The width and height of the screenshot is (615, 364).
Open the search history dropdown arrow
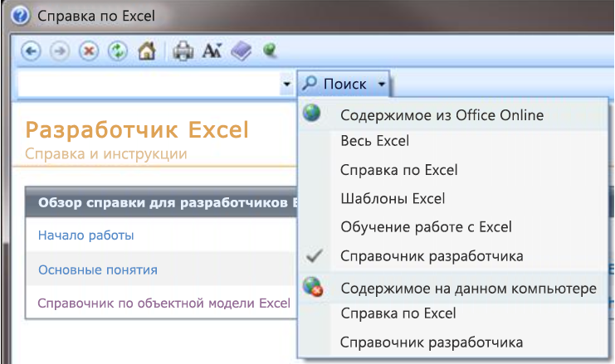click(x=287, y=84)
